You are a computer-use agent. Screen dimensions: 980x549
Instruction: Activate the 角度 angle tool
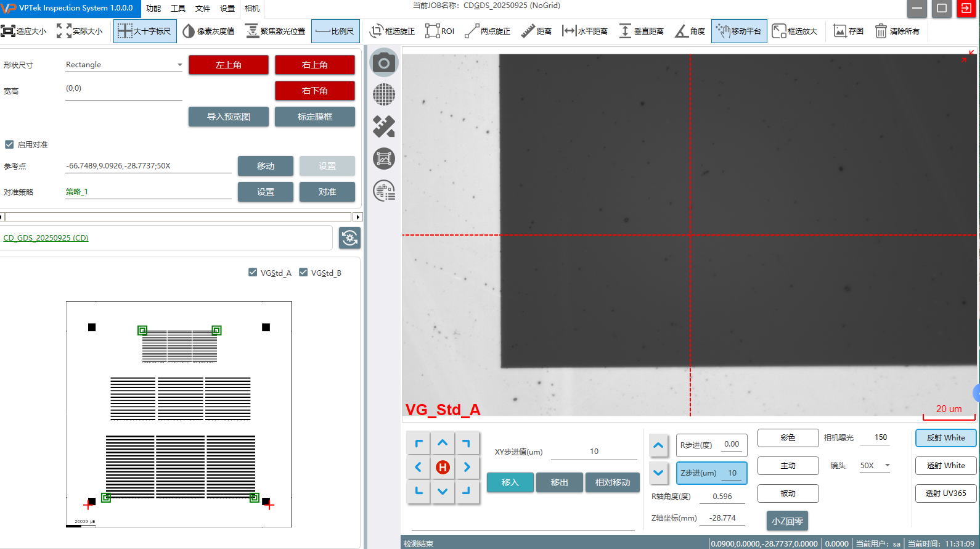pyautogui.click(x=690, y=31)
